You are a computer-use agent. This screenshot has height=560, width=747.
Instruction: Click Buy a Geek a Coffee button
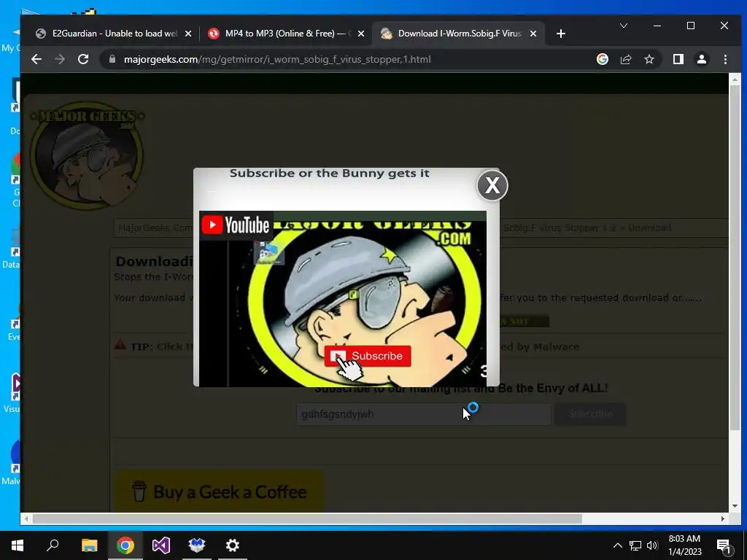tap(219, 491)
